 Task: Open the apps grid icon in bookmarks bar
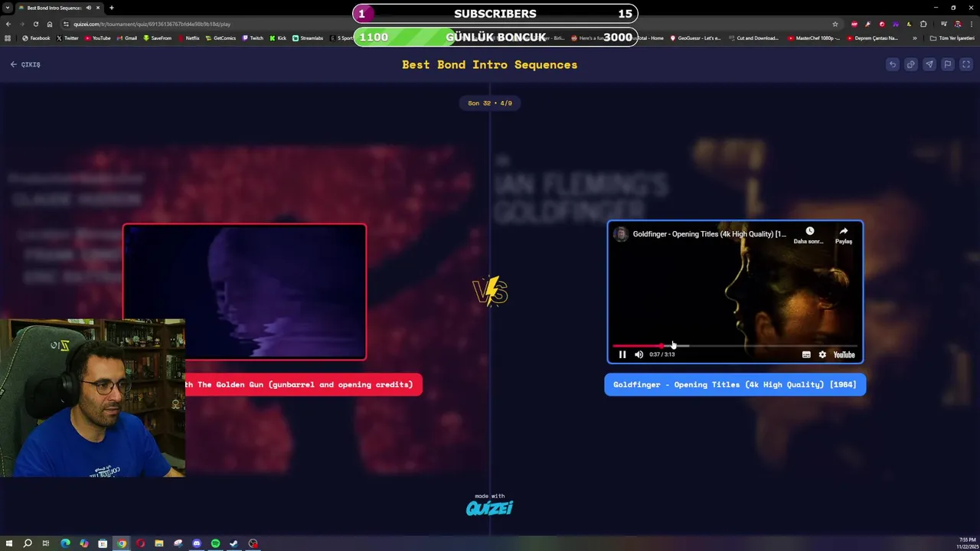tap(8, 37)
